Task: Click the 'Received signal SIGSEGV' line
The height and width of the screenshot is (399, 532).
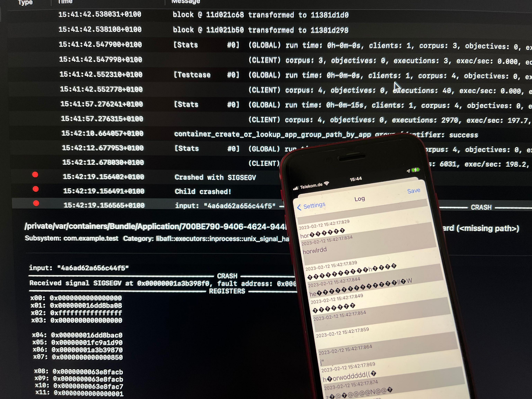Action: pos(163,283)
